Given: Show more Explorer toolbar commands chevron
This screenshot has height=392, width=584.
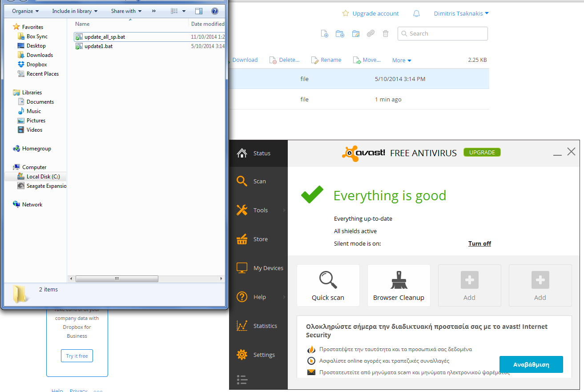Looking at the screenshot, I should [x=153, y=11].
